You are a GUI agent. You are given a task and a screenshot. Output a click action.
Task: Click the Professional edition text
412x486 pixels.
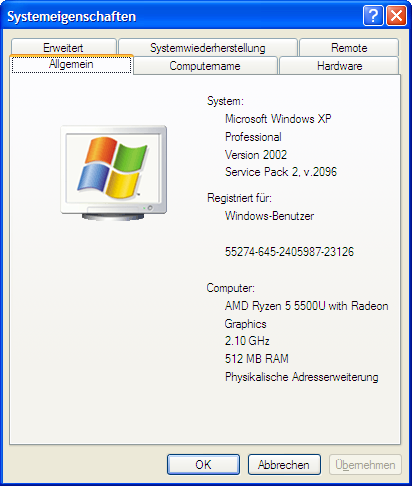tap(253, 137)
